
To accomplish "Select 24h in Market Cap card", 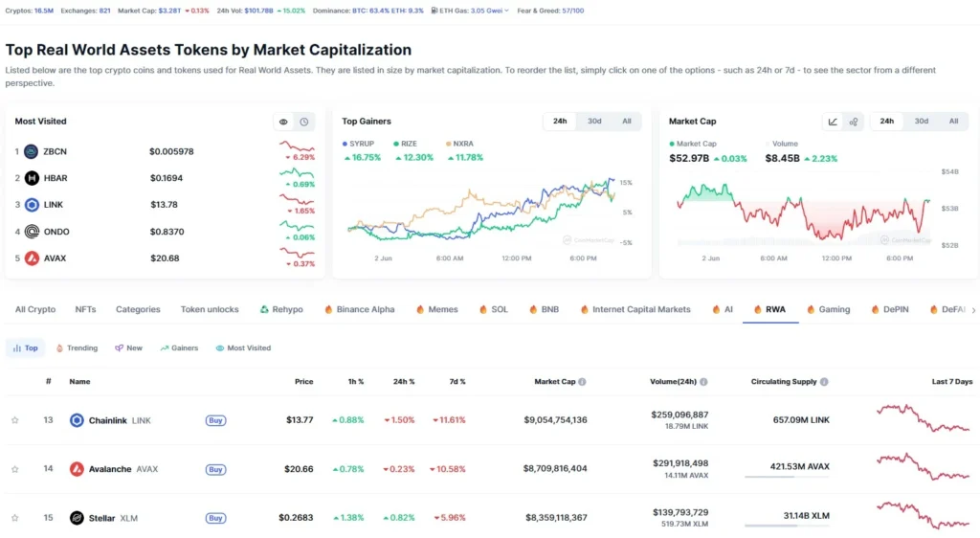I will click(887, 122).
